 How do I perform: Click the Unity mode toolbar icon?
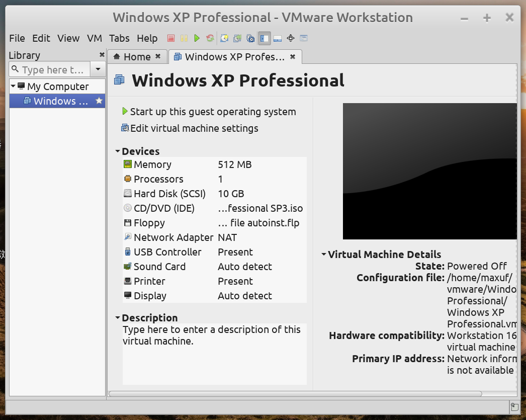pos(304,38)
